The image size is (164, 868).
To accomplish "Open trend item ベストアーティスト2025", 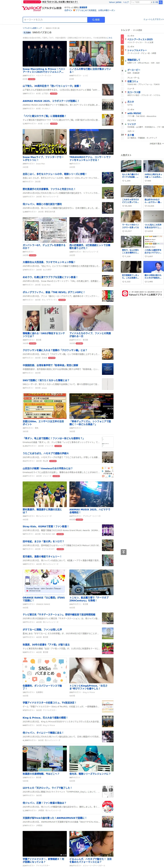I will (140, 39).
